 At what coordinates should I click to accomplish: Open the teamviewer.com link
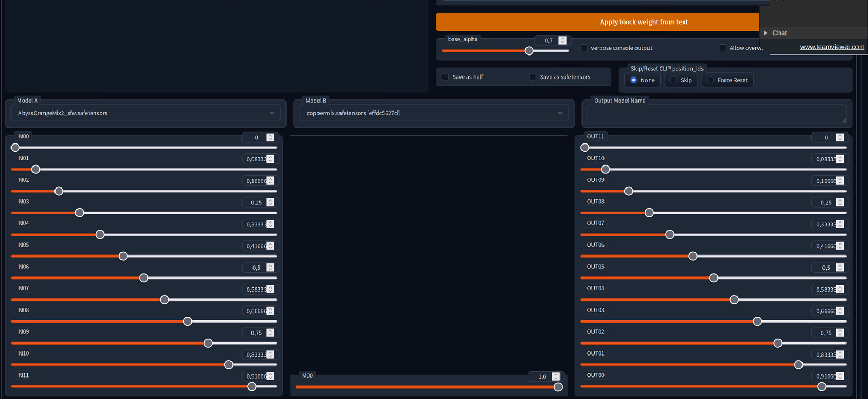[x=832, y=47]
